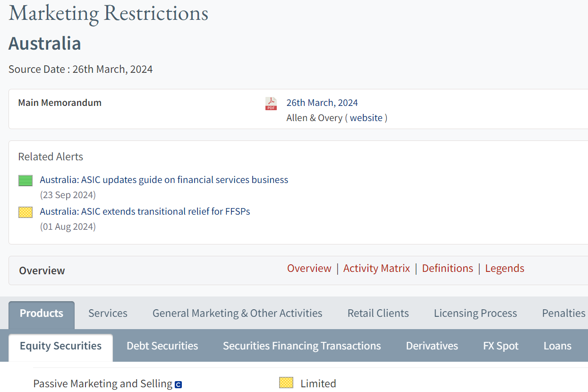Switch to the Services tab

click(108, 313)
